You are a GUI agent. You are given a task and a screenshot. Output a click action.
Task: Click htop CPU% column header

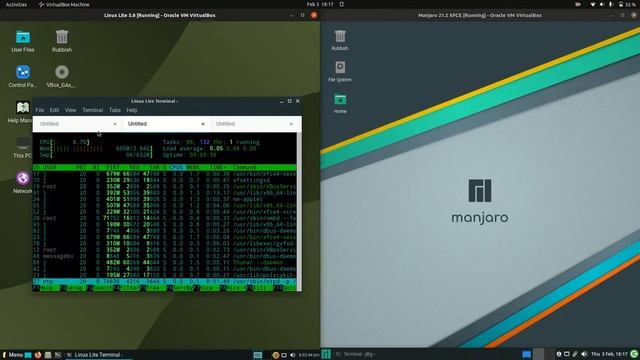click(176, 167)
